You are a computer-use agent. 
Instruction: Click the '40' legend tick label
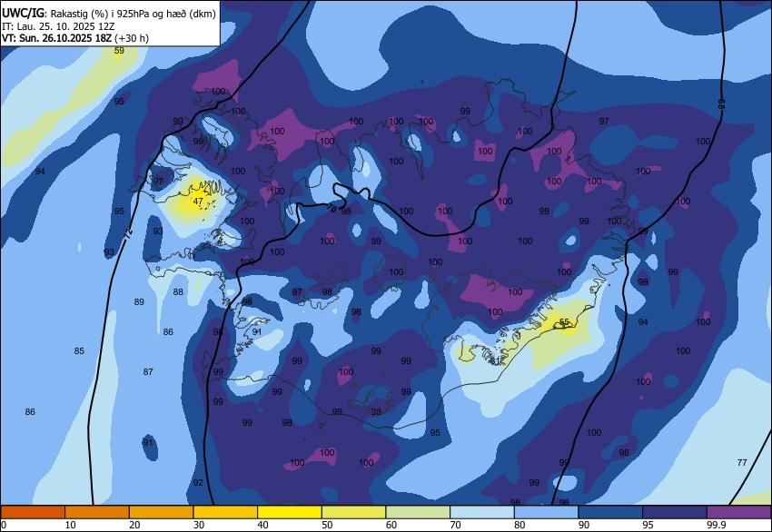pos(262,525)
